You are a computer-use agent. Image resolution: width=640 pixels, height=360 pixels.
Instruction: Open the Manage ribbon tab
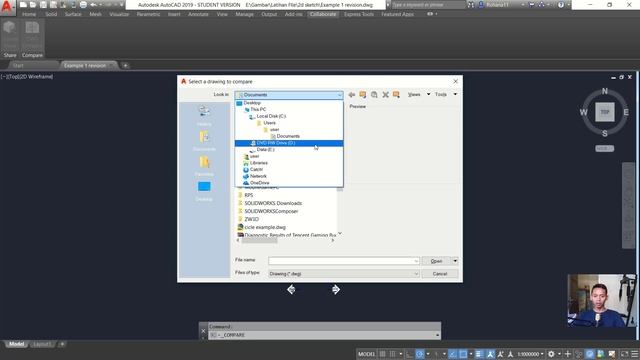point(244,14)
